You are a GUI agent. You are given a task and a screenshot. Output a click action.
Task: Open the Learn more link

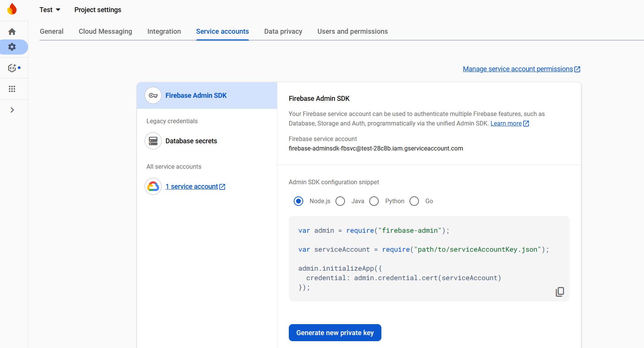pyautogui.click(x=506, y=124)
